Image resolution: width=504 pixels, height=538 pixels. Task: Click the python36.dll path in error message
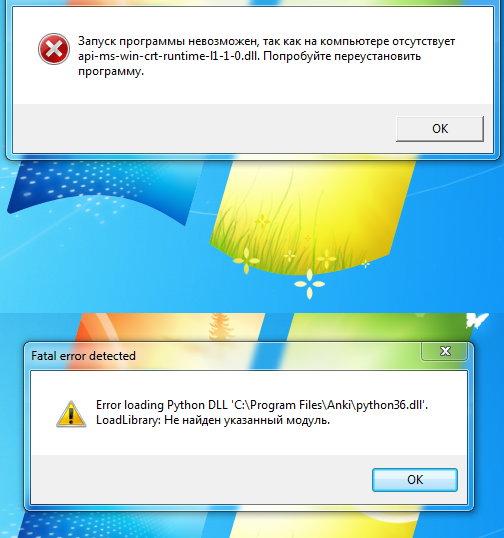[x=330, y=405]
